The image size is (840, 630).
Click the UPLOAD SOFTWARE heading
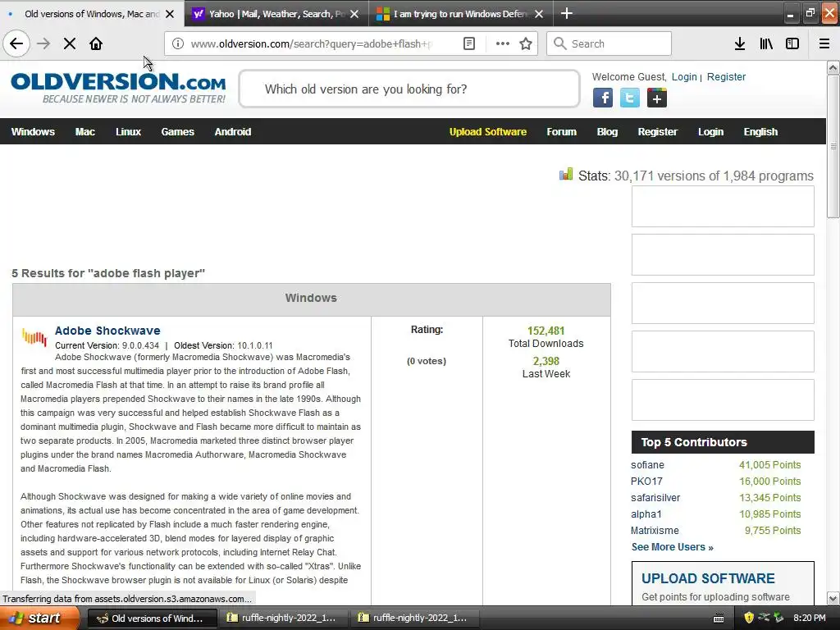click(708, 578)
